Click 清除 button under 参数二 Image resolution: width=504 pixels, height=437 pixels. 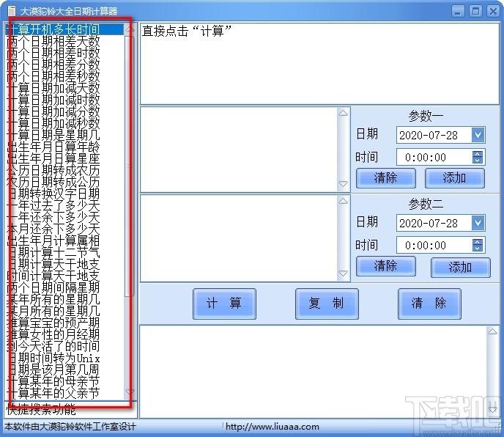click(x=386, y=266)
